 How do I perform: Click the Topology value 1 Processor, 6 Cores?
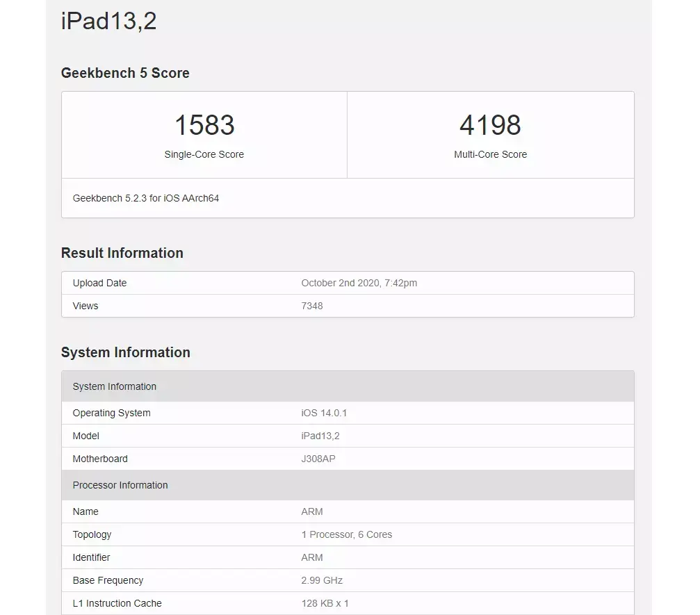tap(346, 534)
